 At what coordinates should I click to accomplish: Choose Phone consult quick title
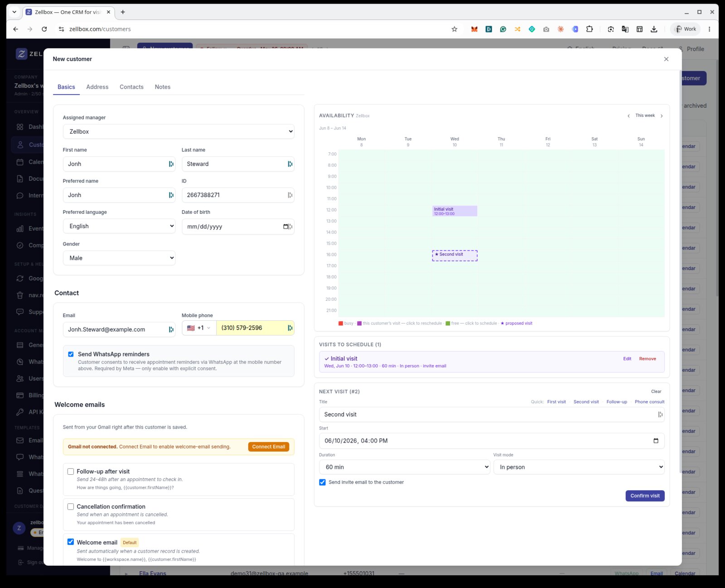(x=649, y=402)
